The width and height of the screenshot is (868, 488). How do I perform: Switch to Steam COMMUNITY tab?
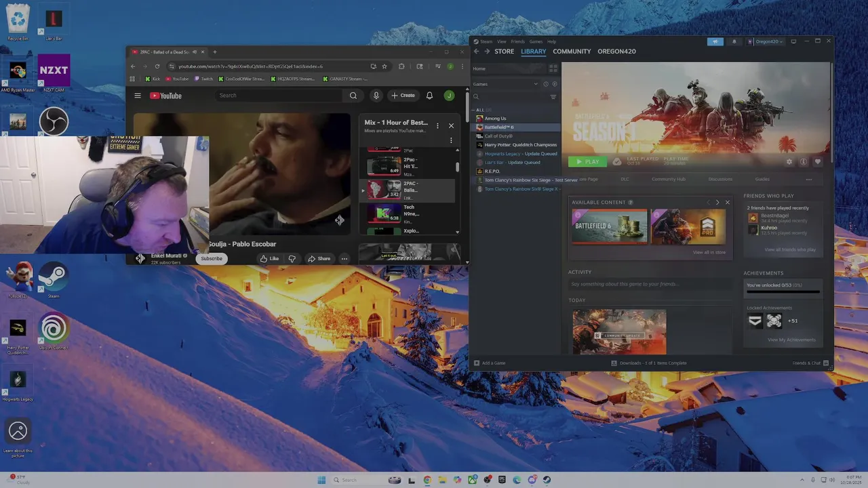pos(572,52)
